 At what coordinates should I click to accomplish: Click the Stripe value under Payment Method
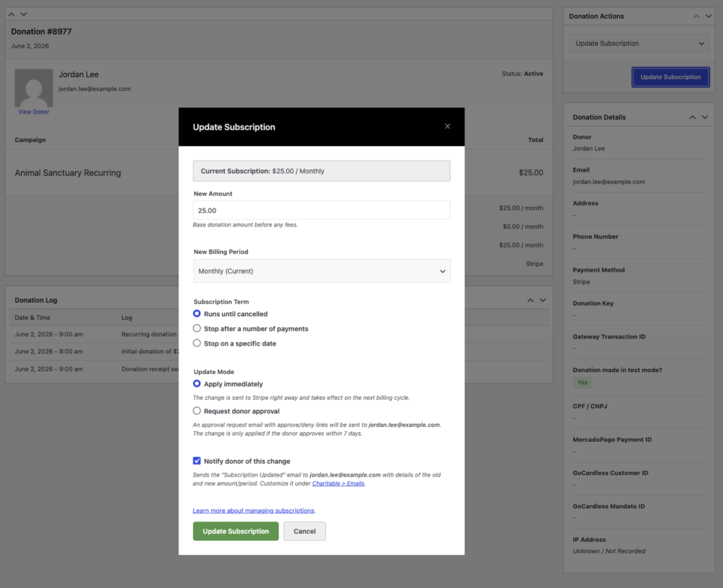(x=581, y=282)
